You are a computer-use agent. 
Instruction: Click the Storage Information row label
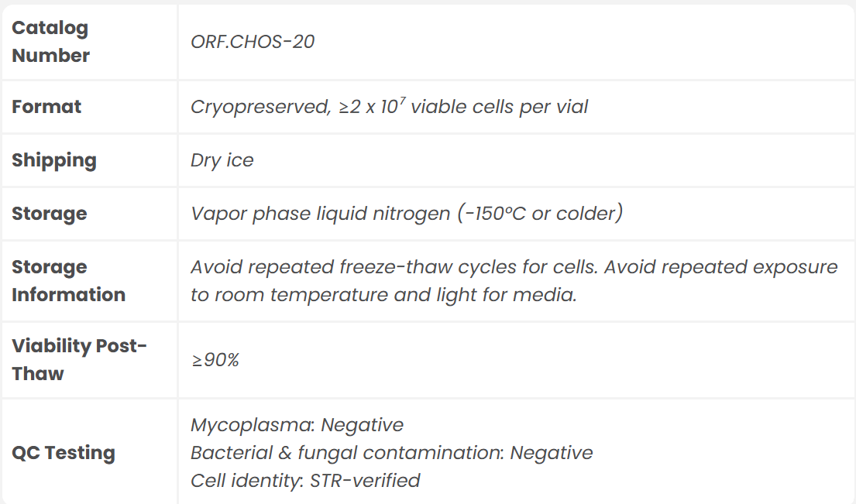68,281
